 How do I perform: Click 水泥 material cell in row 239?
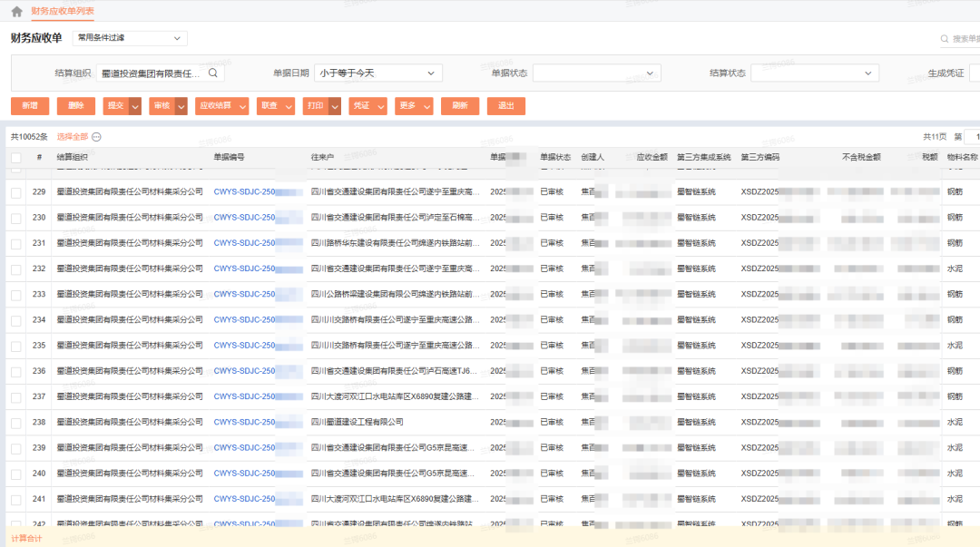tap(955, 448)
